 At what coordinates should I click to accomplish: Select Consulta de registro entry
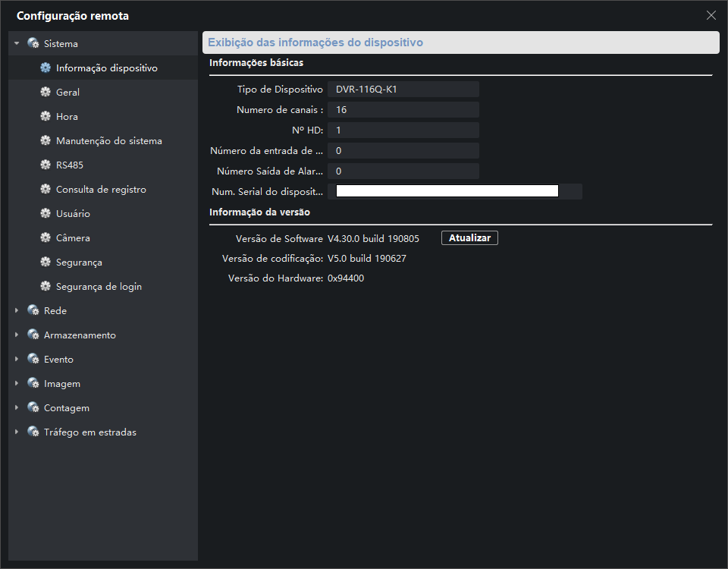point(101,190)
